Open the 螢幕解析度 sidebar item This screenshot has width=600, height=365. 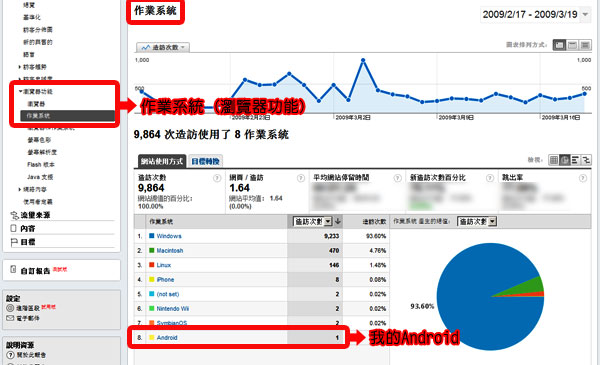click(42, 152)
